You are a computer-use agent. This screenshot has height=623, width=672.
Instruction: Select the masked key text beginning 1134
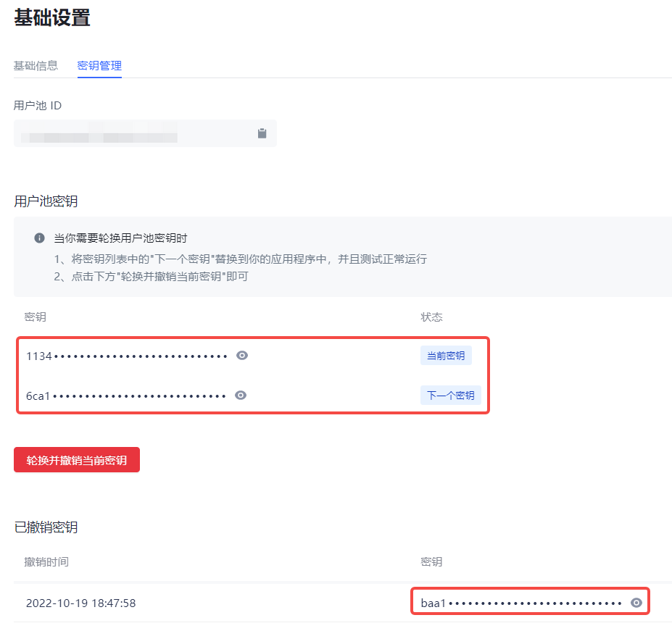pyautogui.click(x=127, y=356)
